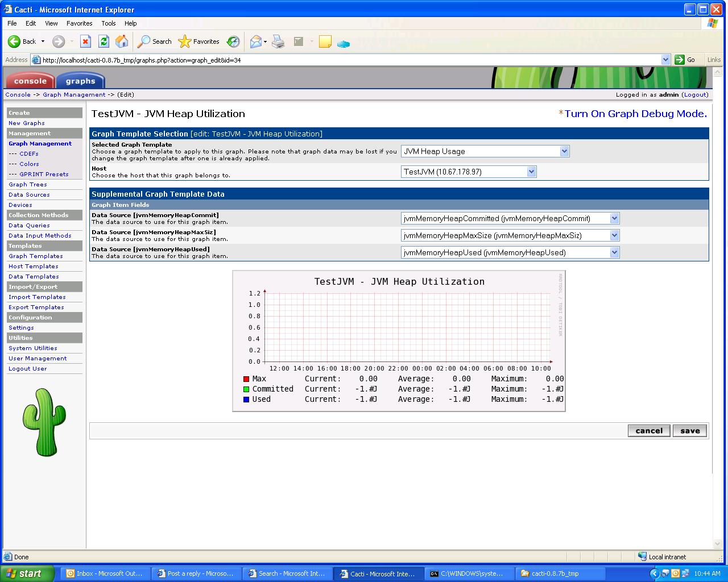Click the save button
The image size is (728, 582).
(690, 431)
